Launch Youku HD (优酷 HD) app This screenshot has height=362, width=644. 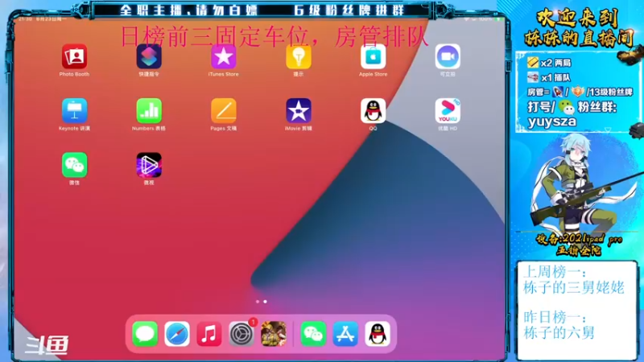[448, 111]
